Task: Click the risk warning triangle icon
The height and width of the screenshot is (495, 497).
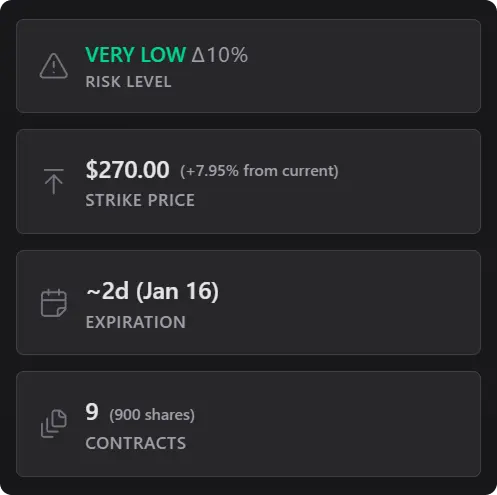Action: pyautogui.click(x=54, y=66)
